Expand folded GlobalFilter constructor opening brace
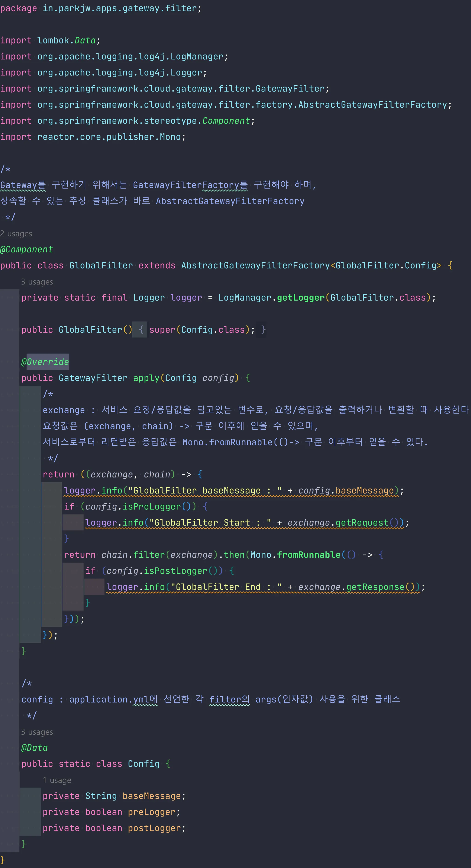 pos(141,330)
